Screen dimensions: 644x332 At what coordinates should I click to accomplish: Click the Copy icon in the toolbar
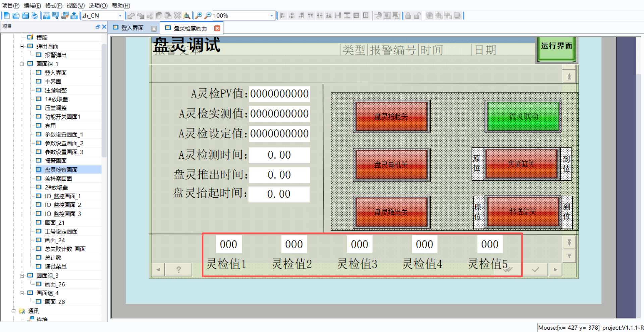pyautogui.click(x=159, y=15)
